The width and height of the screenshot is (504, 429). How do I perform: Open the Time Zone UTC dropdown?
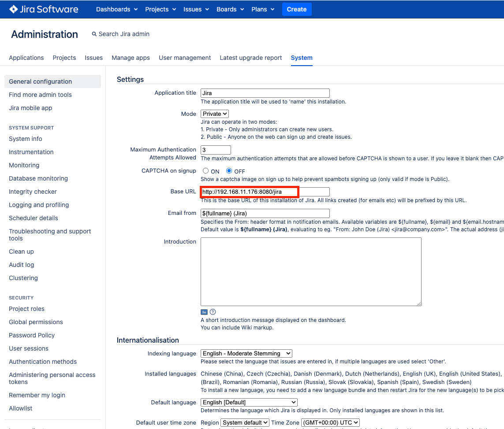330,422
